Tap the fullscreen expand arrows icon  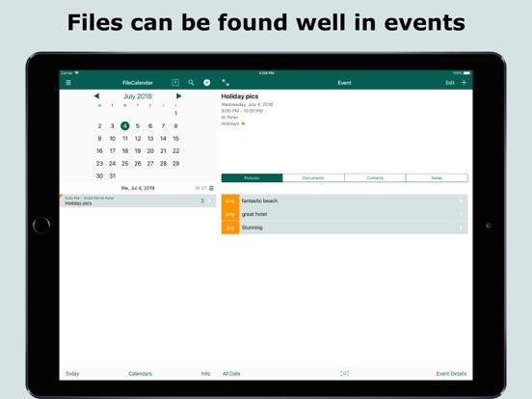coord(226,83)
